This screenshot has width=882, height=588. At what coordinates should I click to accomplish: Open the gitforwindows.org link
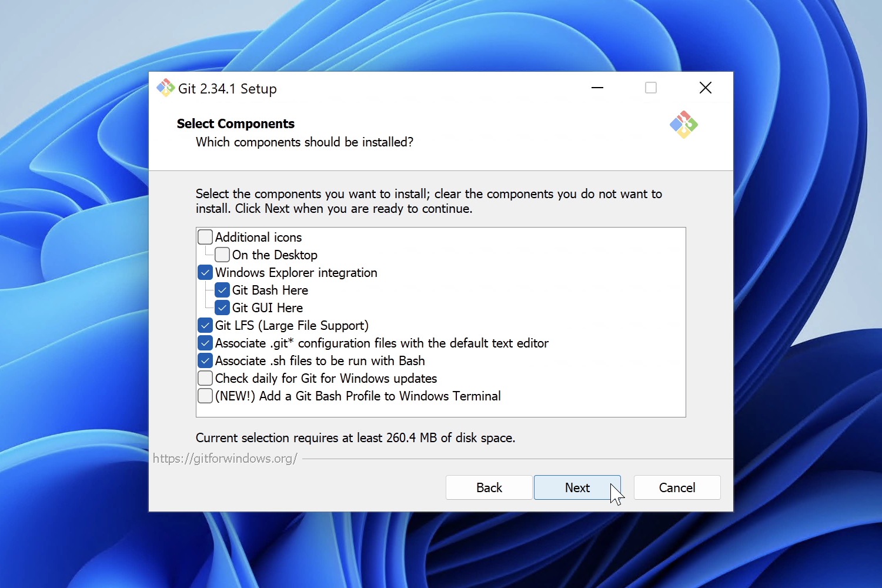tap(225, 458)
